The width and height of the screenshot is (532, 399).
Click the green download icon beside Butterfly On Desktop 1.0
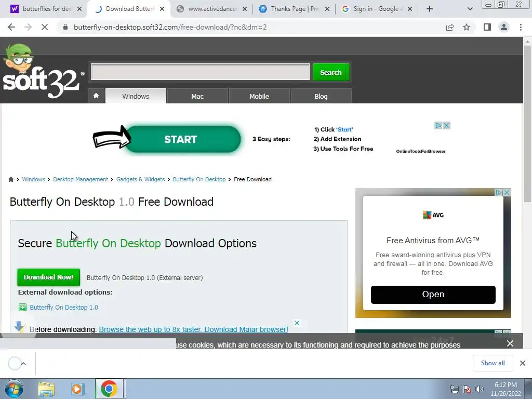coord(22,308)
